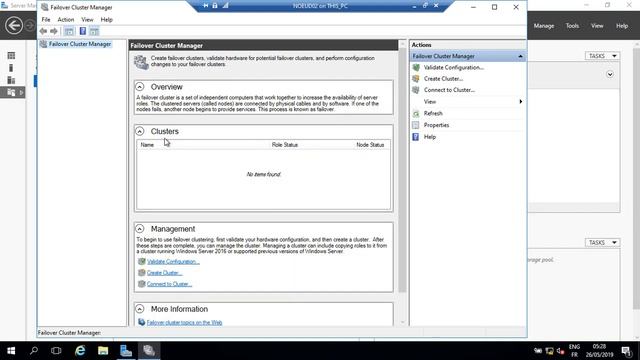Collapse the Clusters section
This screenshot has width=640, height=360.
point(140,131)
